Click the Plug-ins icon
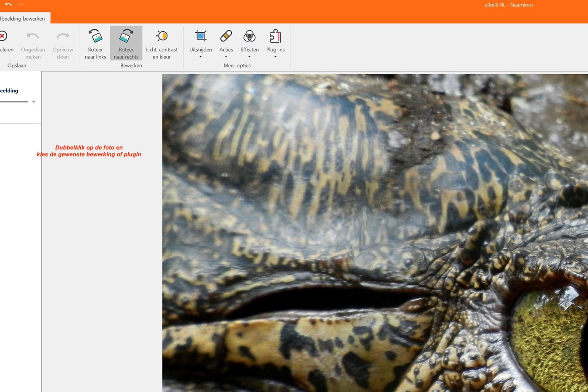 (275, 37)
